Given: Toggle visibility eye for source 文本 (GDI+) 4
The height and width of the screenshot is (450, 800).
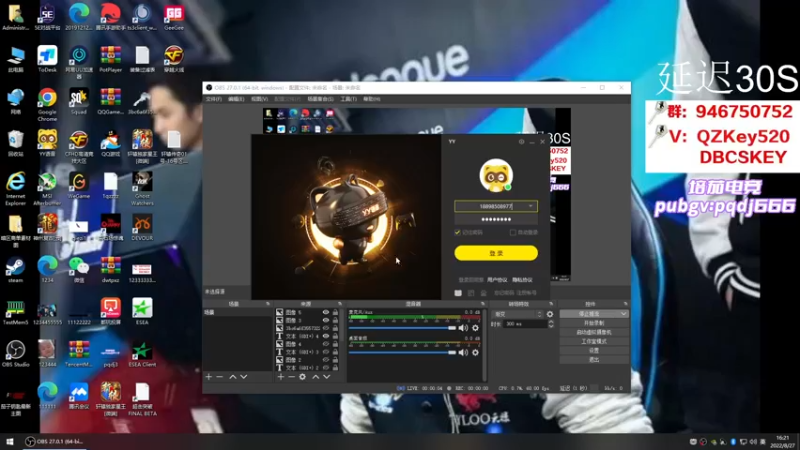Looking at the screenshot, I should [326, 336].
